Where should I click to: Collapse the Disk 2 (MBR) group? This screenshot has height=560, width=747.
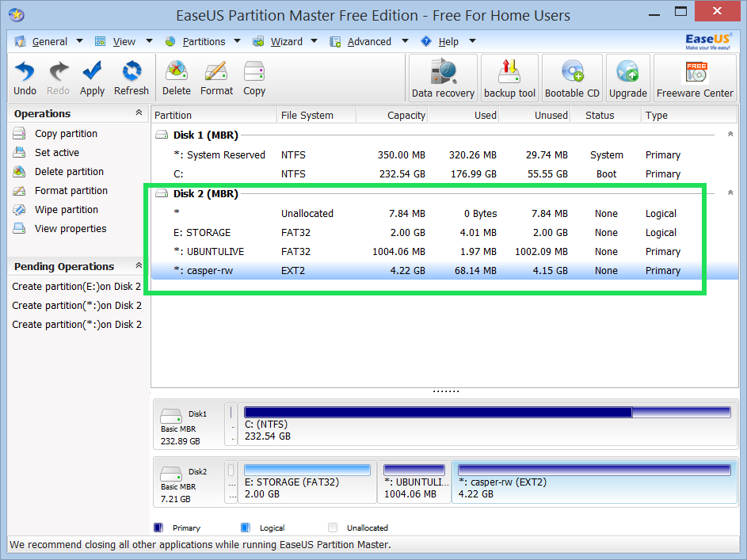[730, 192]
